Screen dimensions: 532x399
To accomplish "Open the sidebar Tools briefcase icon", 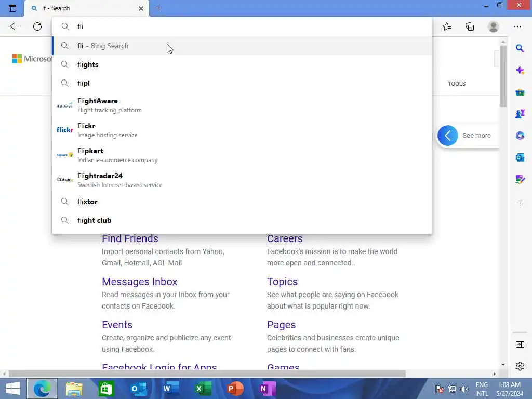I will click(520, 92).
